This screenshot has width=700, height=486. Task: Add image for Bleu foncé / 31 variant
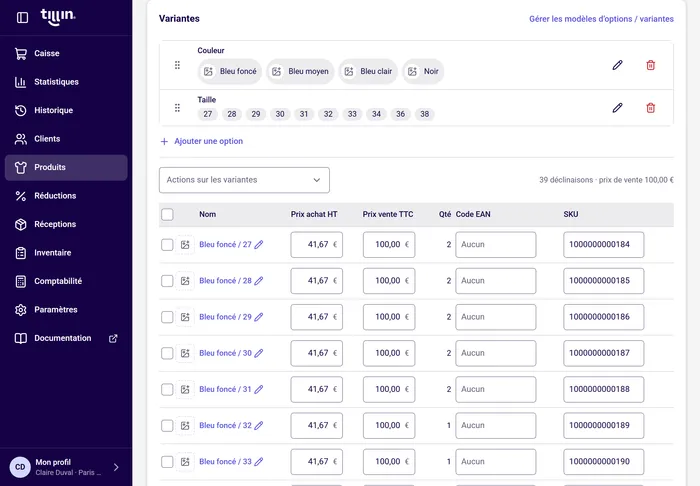click(x=185, y=390)
